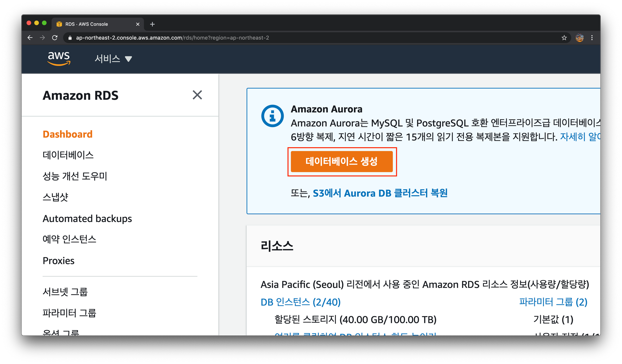Click the 할당된 스토리지 (40.00 GB/100.00 TB) text
The image size is (622, 364).
point(355,320)
